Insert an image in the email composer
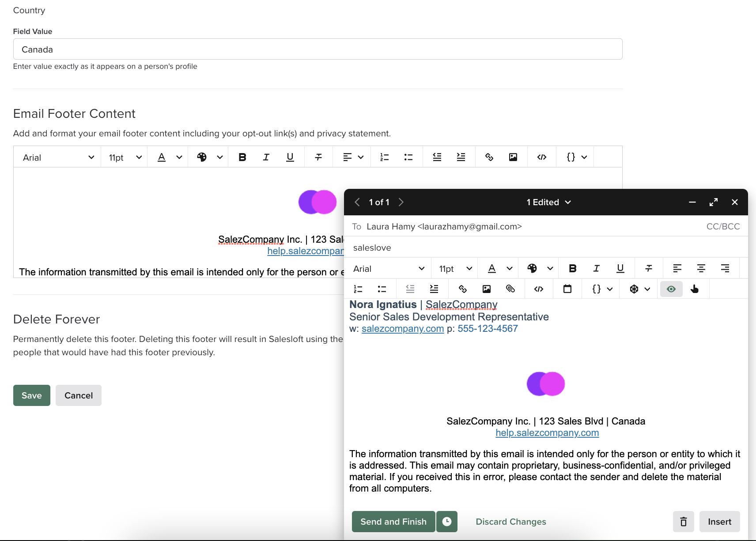 point(487,289)
